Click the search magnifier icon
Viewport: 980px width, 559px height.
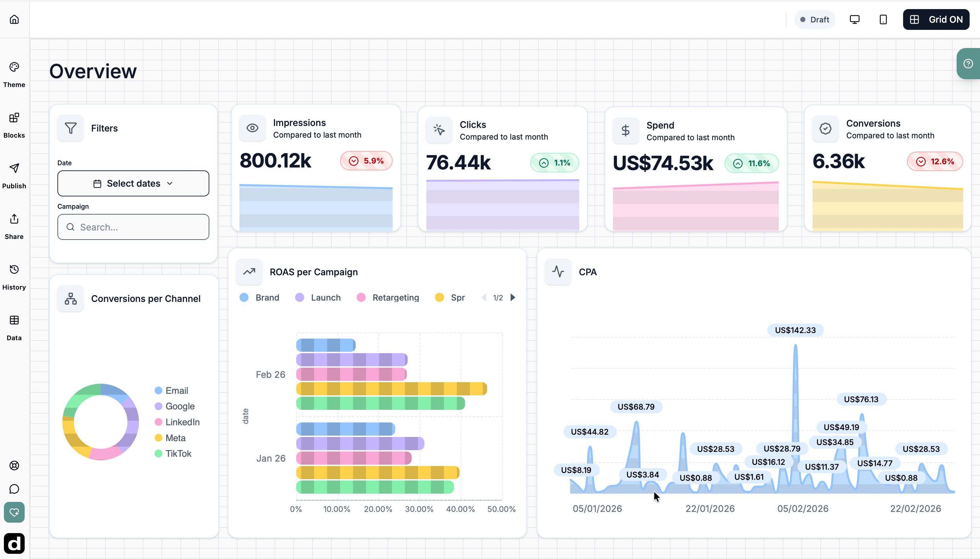click(x=70, y=227)
